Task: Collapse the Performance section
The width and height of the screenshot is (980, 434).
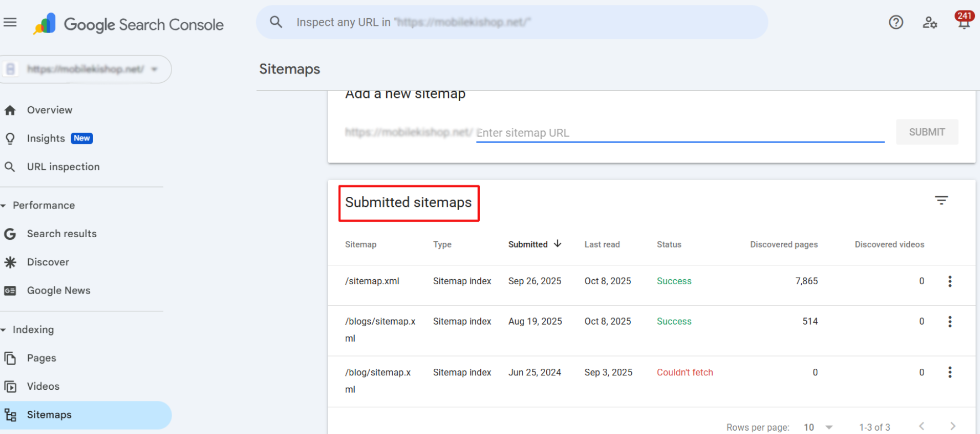Action: (x=4, y=206)
